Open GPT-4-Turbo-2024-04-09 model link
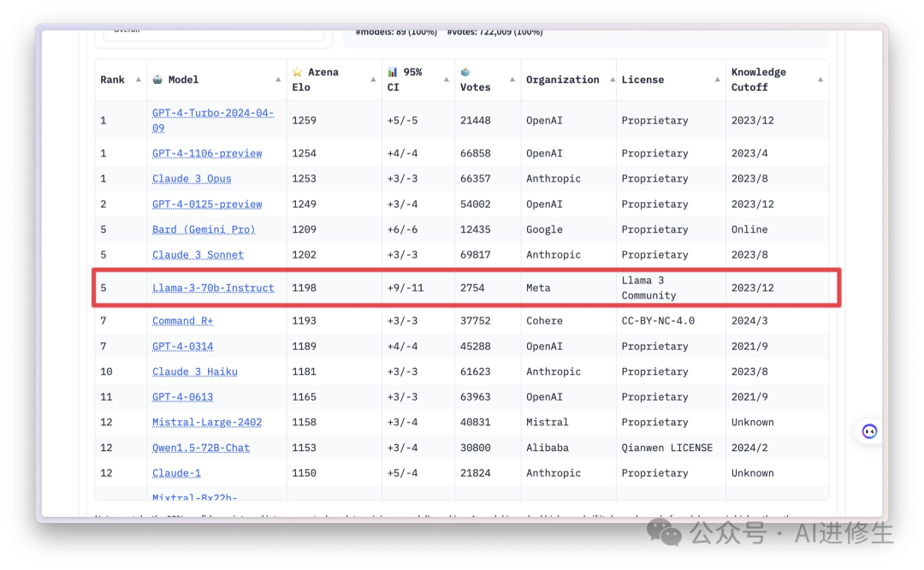Screen dimensions: 924x570 pyautogui.click(x=213, y=121)
